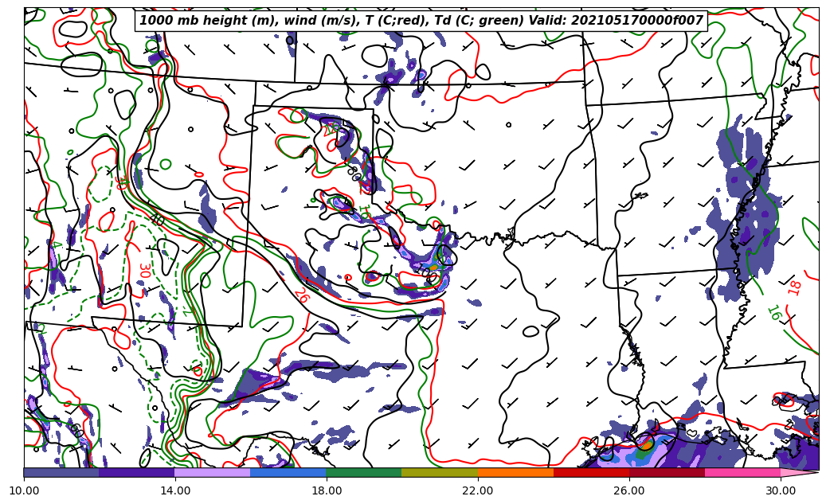Select the orange colorbar segment

(515, 473)
